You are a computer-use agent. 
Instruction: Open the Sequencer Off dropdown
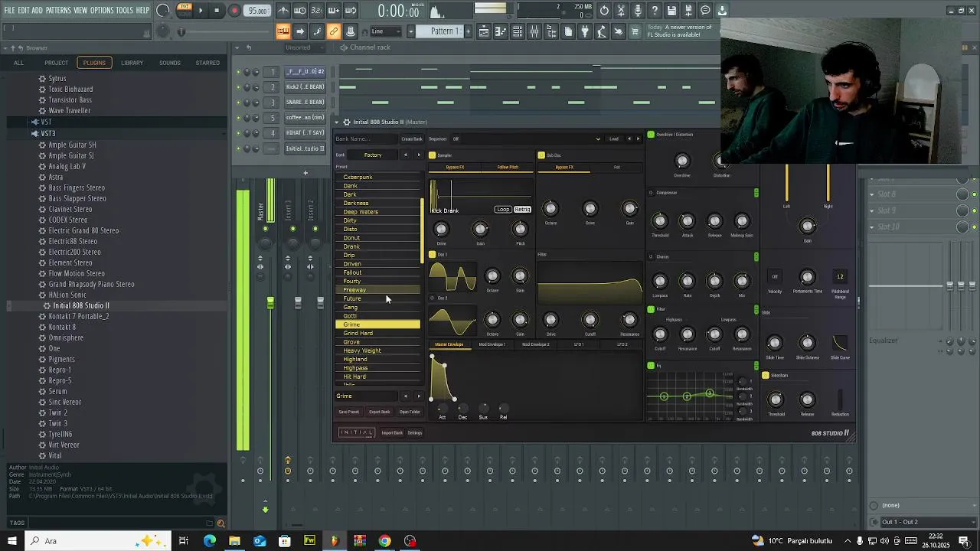click(x=527, y=139)
